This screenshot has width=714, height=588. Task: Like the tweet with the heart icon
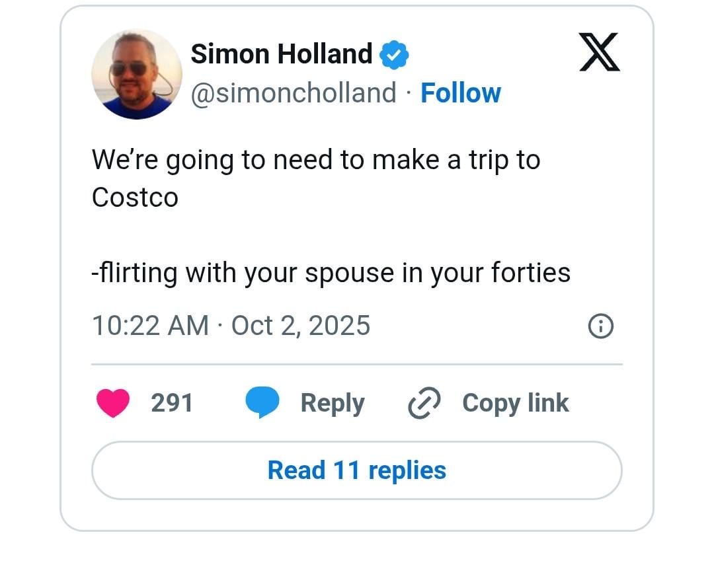click(x=113, y=403)
